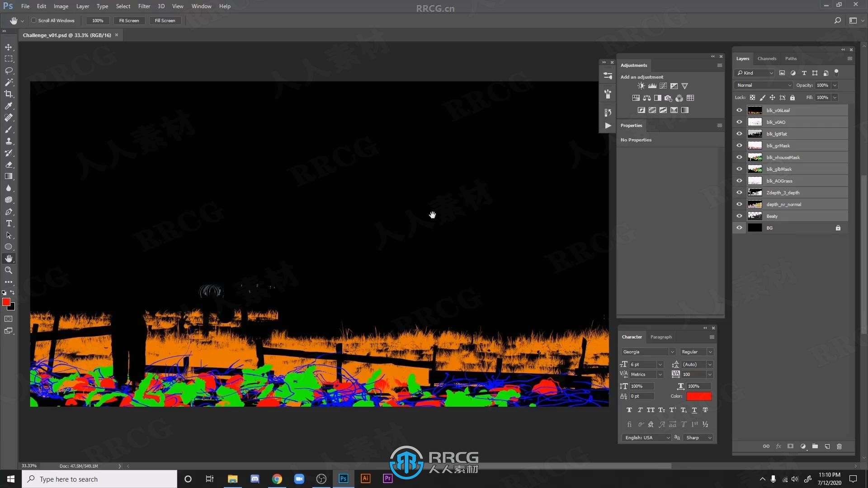Toggle visibility of BG layer
This screenshot has width=868, height=488.
739,228
